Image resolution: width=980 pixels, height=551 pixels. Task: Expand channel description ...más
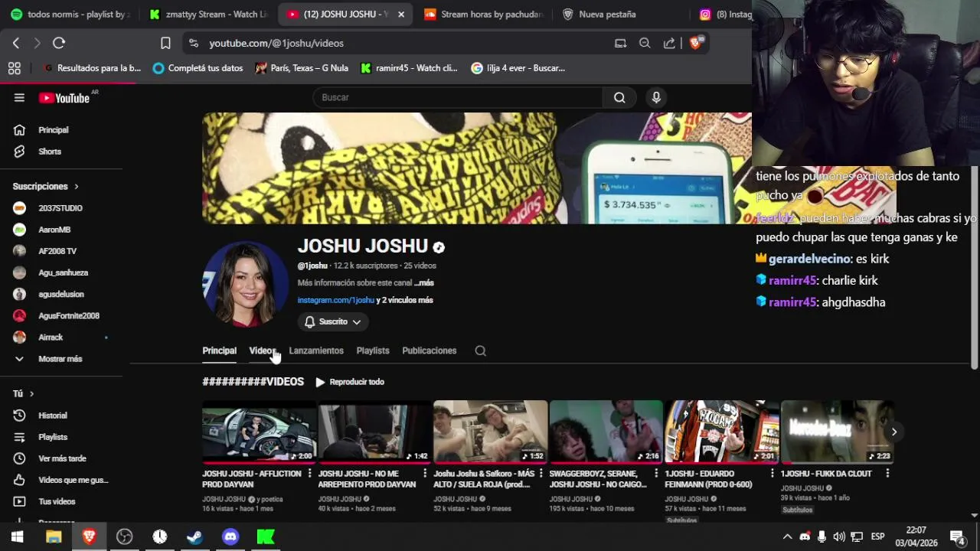pos(424,282)
